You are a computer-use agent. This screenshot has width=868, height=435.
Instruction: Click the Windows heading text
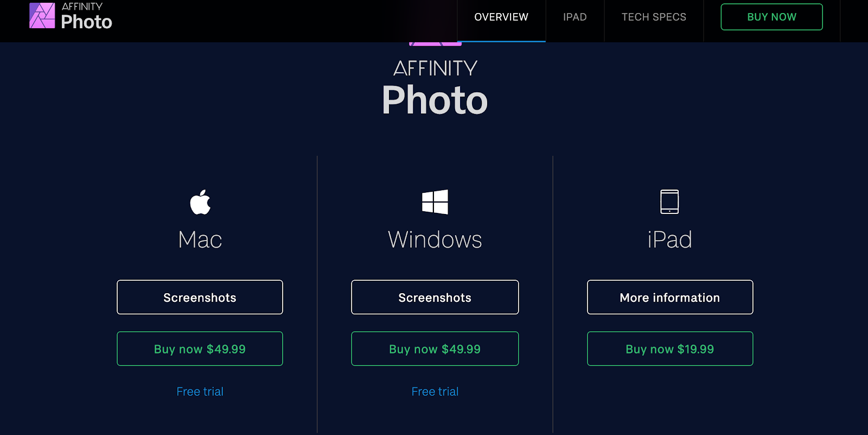435,239
